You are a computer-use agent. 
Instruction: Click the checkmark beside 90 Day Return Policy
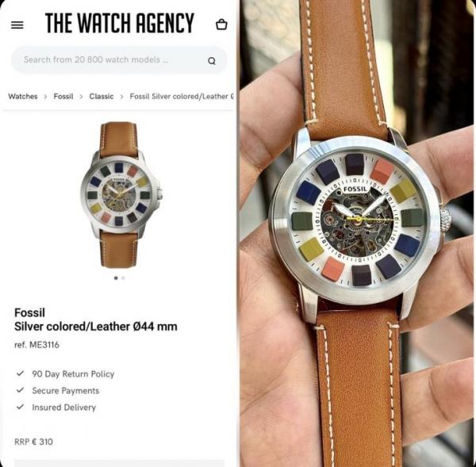[x=20, y=373]
